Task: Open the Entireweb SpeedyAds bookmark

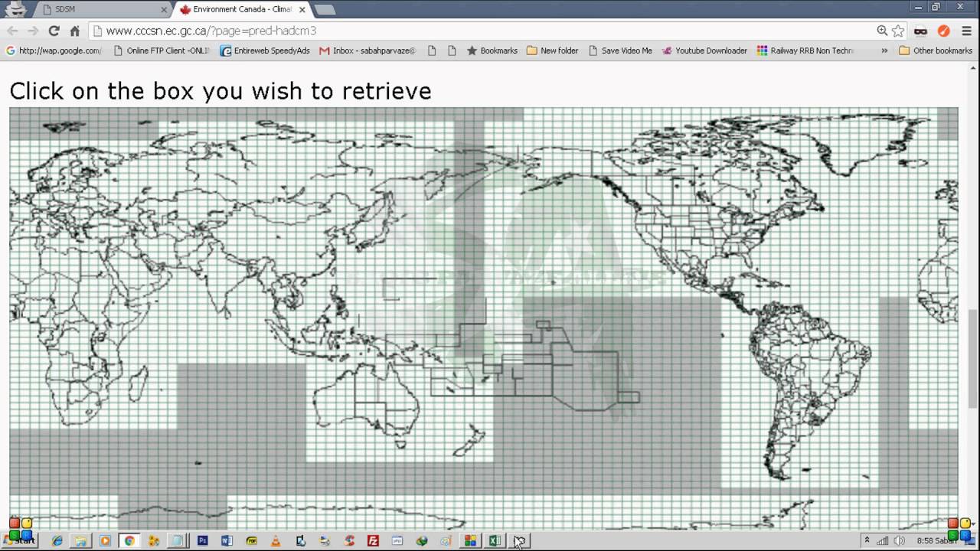Action: [265, 51]
